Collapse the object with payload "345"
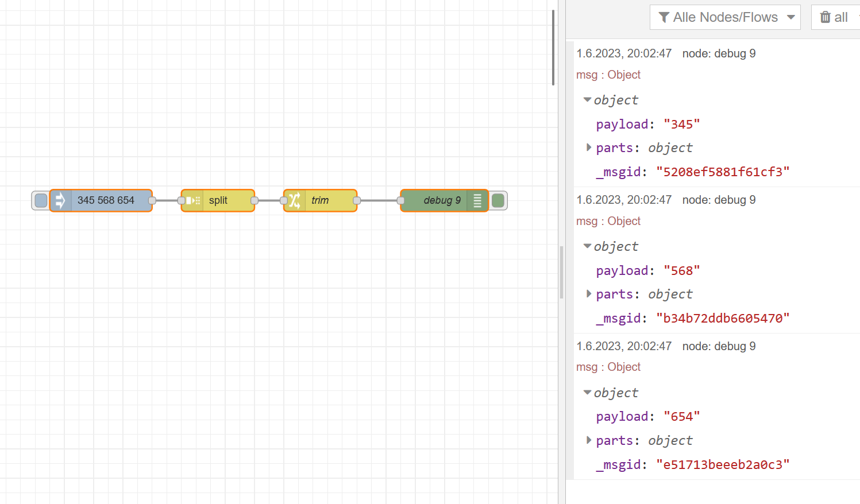860x504 pixels. point(587,100)
